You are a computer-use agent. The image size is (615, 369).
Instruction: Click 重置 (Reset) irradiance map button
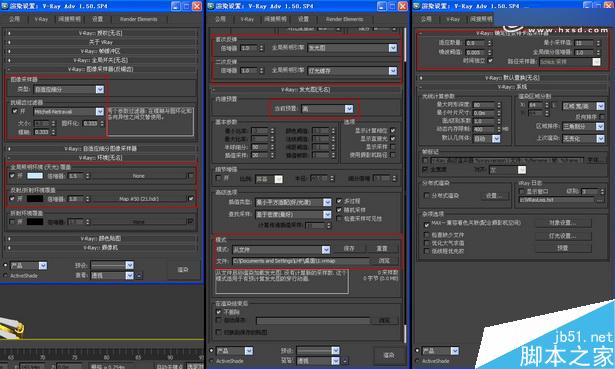point(382,249)
